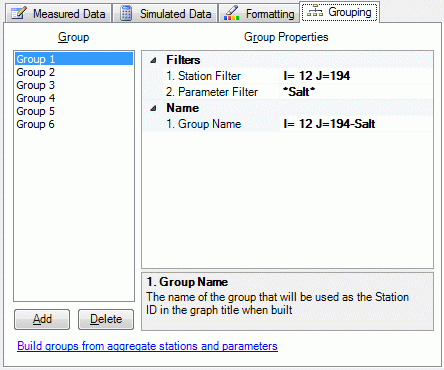Edit the Group Name value field
The width and height of the screenshot is (444, 370).
pos(356,124)
